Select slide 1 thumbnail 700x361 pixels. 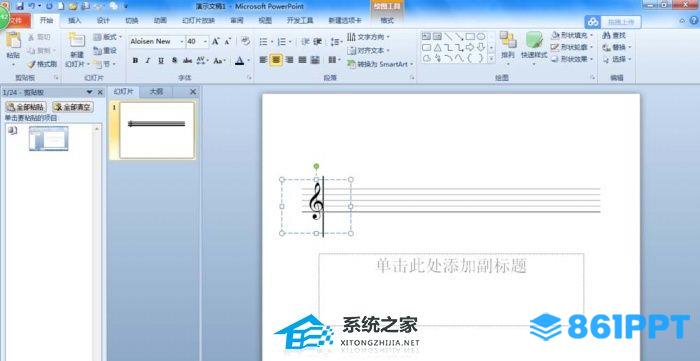(157, 130)
